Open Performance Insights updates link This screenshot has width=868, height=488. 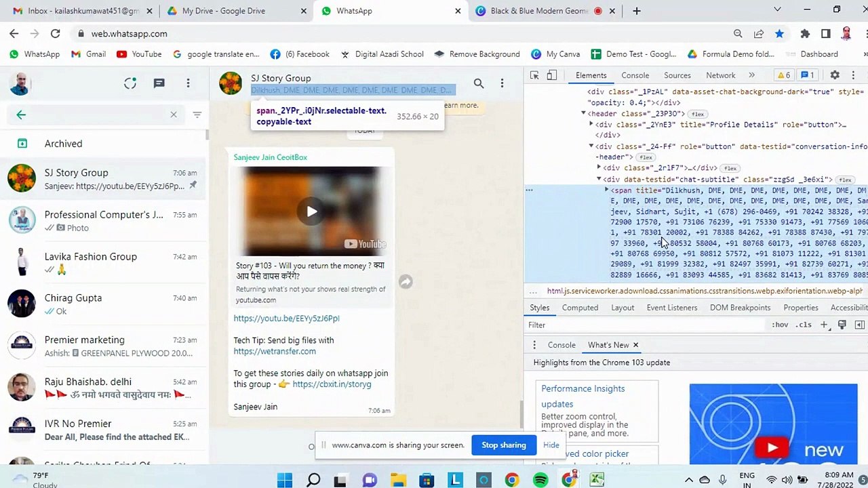tap(583, 396)
